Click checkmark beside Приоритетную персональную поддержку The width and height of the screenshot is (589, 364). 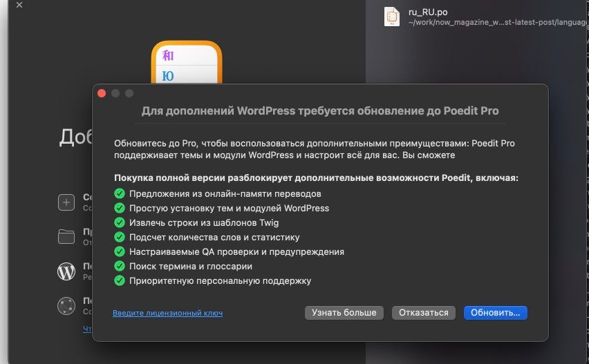(120, 280)
